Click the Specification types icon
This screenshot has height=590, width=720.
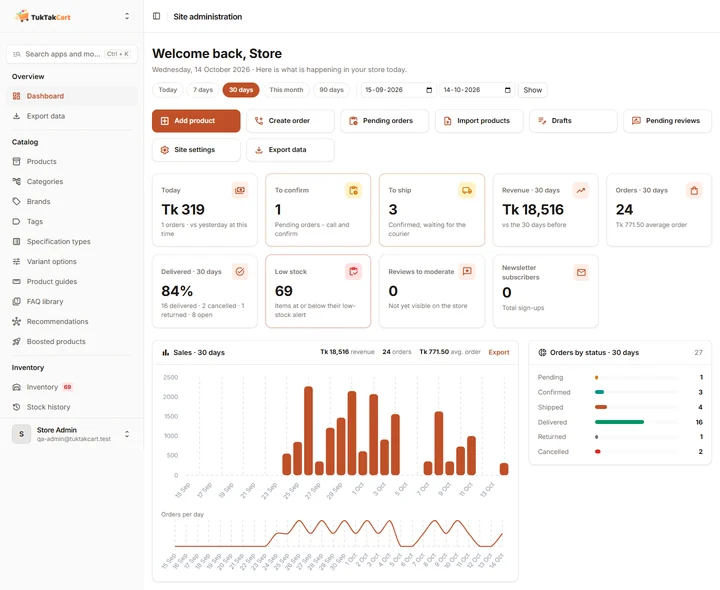tap(17, 242)
